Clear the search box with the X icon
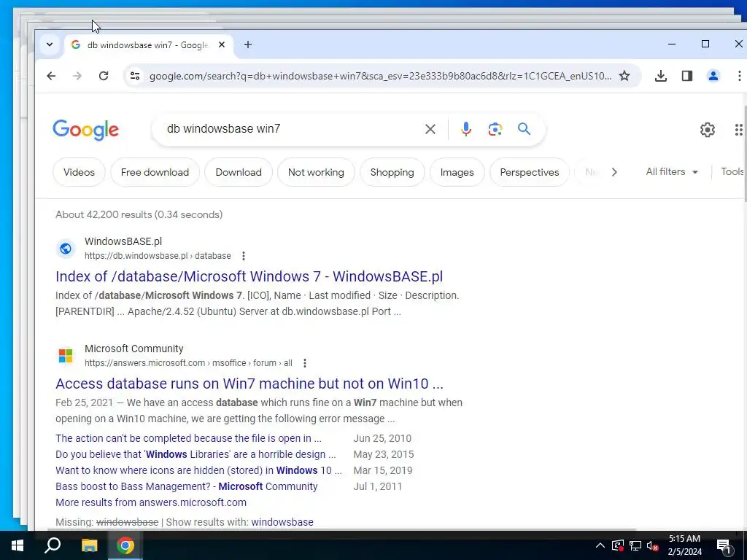747x560 pixels. pos(430,129)
